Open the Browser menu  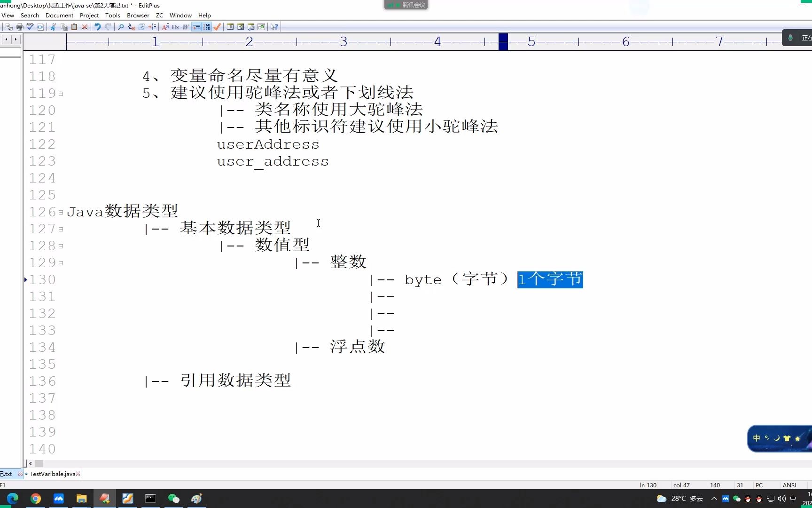pyautogui.click(x=138, y=15)
